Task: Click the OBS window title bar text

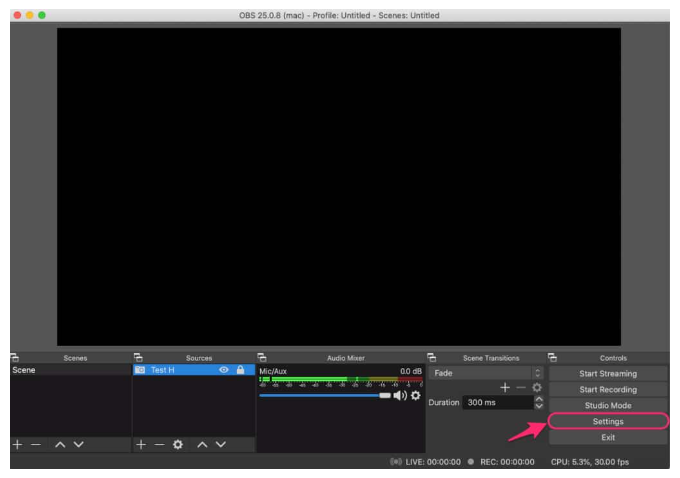Action: pos(339,15)
